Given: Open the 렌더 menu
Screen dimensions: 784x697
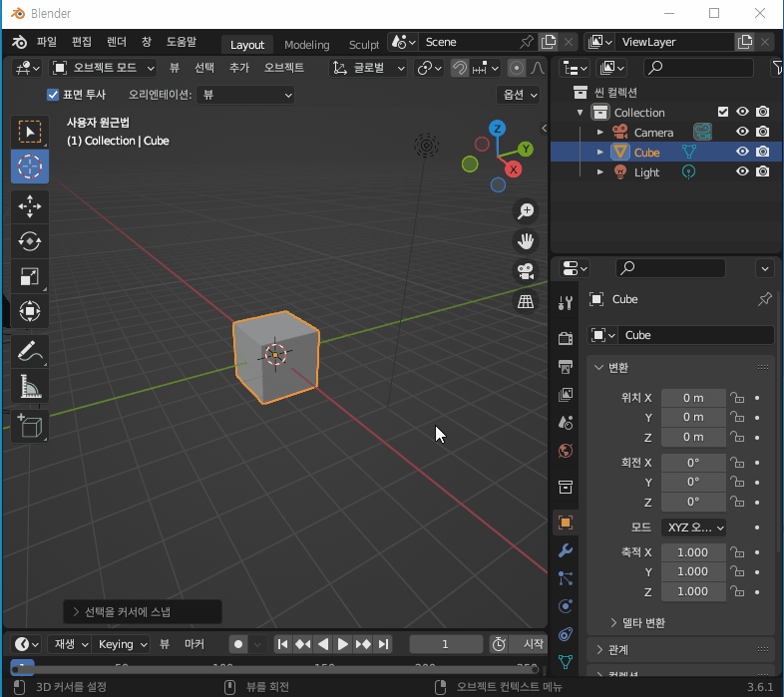Looking at the screenshot, I should click(x=117, y=42).
